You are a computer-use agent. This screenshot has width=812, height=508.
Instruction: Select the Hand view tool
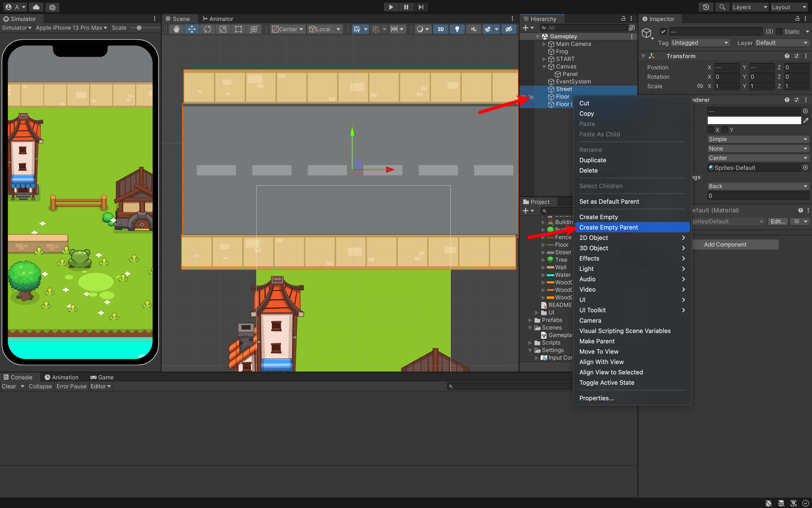(176, 29)
